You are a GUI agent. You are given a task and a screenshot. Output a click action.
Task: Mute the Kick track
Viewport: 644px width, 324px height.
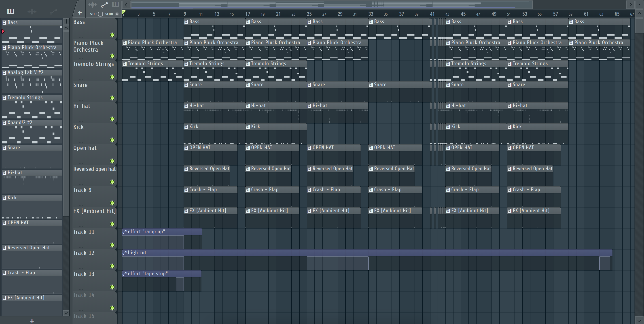[x=112, y=140]
